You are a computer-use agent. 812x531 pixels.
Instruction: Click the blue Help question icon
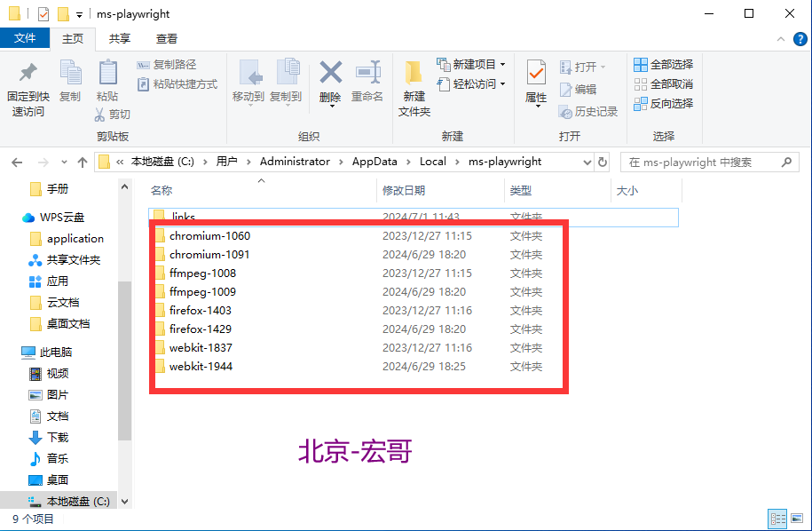coord(800,39)
